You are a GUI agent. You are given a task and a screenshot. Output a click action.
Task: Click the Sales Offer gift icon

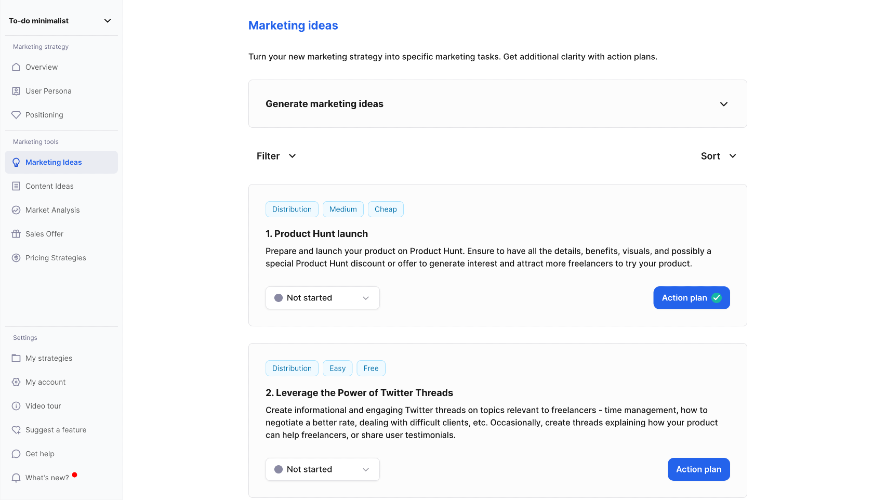point(16,234)
